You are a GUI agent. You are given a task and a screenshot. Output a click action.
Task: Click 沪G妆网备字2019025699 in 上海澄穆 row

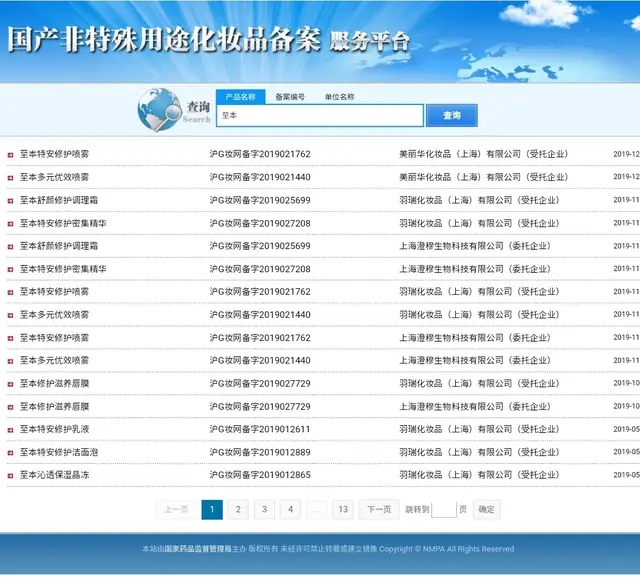(260, 246)
